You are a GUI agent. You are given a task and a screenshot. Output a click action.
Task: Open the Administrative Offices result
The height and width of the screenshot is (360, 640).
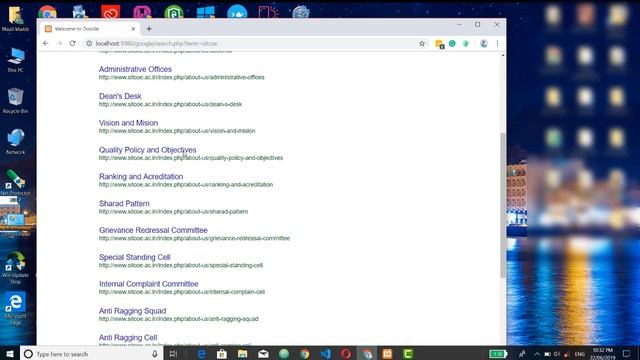coord(135,69)
